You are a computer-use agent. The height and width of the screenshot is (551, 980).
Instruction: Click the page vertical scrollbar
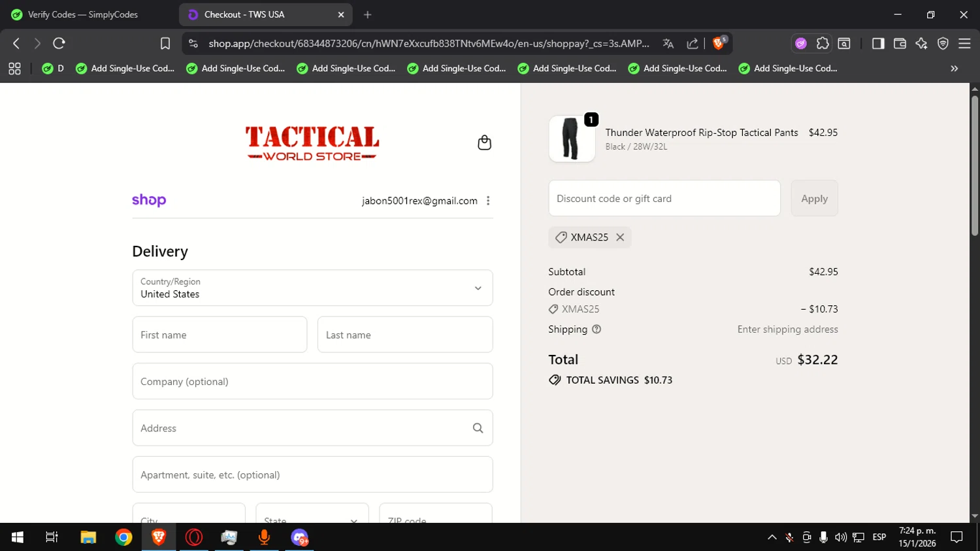click(x=974, y=165)
